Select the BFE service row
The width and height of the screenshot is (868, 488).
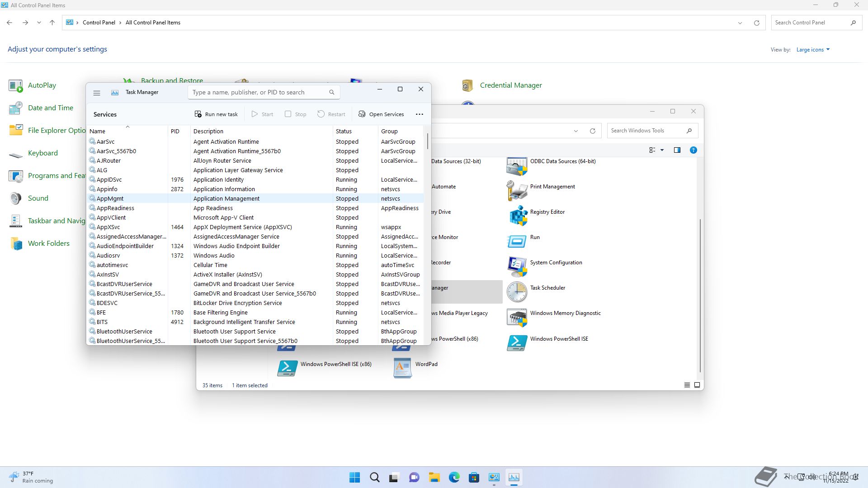coord(255,312)
